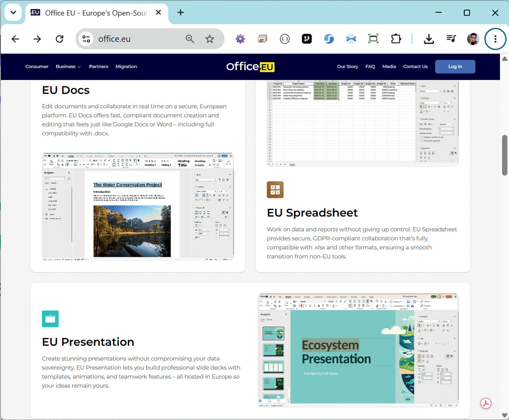
Task: Click the teal EU Presentation icon
Action: 50,319
